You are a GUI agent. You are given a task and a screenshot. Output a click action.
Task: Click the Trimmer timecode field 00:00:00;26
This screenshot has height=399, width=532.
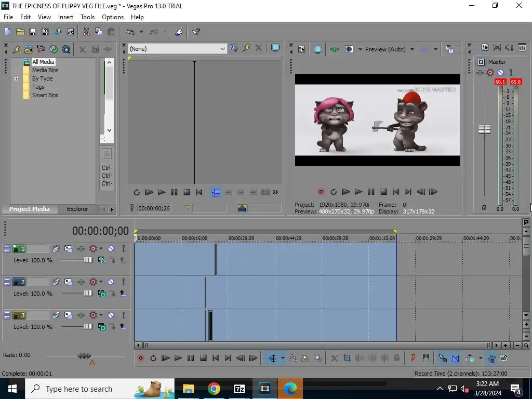[x=154, y=208]
